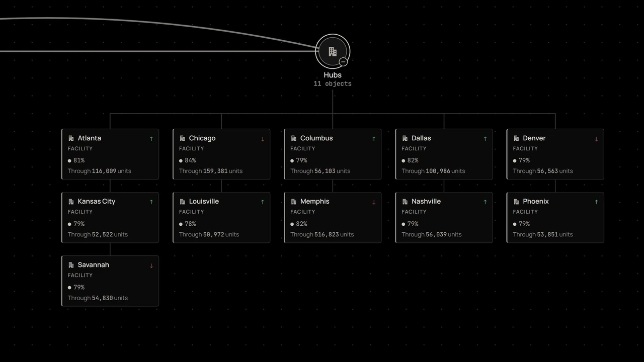
Task: Click the Louisville facility building icon
Action: tap(182, 202)
